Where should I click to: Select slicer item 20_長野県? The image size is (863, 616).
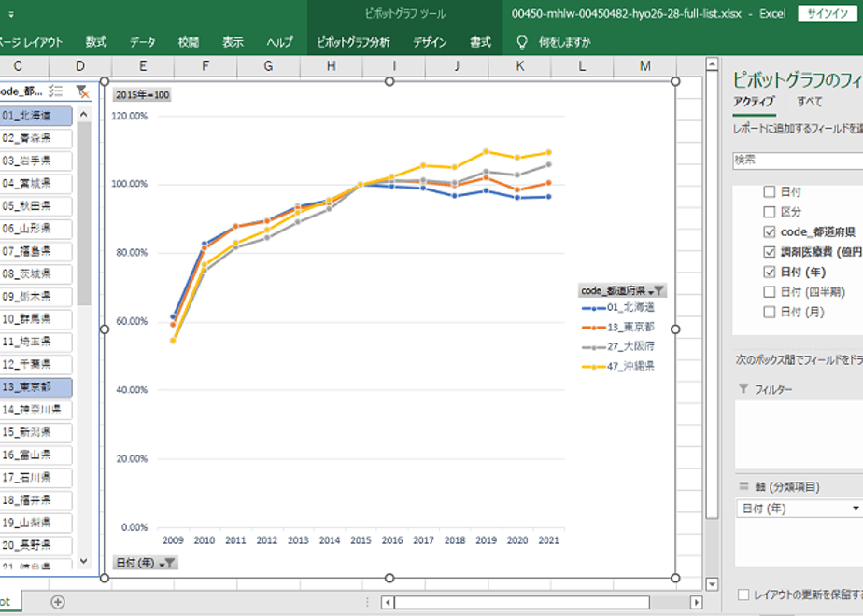(35, 546)
